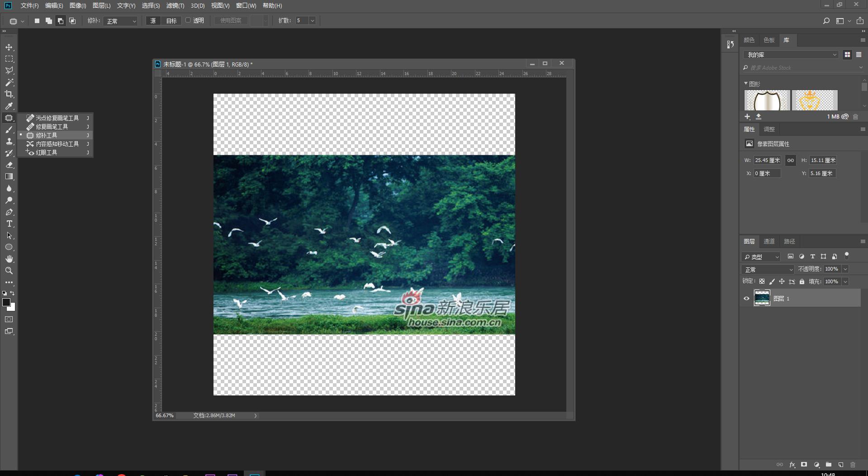Select the Hand tool
This screenshot has height=476, width=868.
point(9,259)
